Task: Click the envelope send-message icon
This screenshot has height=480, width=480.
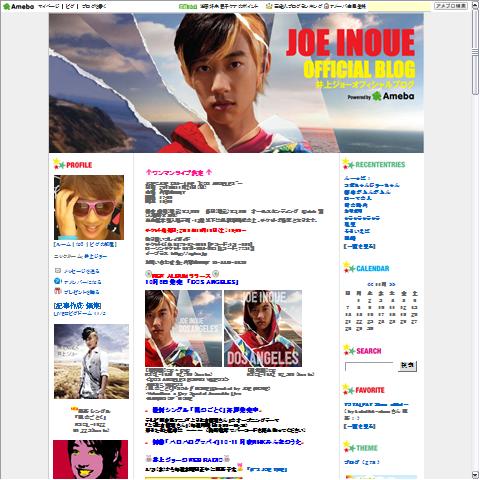Action: coord(58,271)
